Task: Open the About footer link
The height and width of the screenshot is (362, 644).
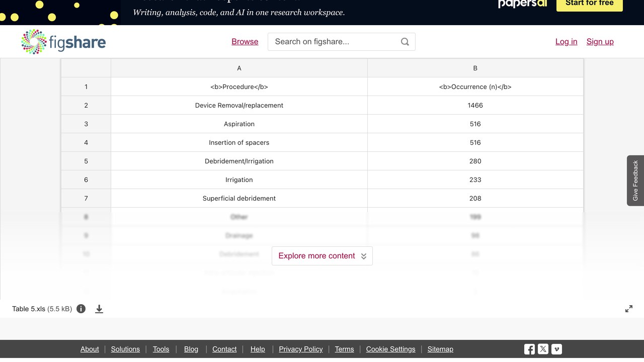Action: (x=90, y=349)
